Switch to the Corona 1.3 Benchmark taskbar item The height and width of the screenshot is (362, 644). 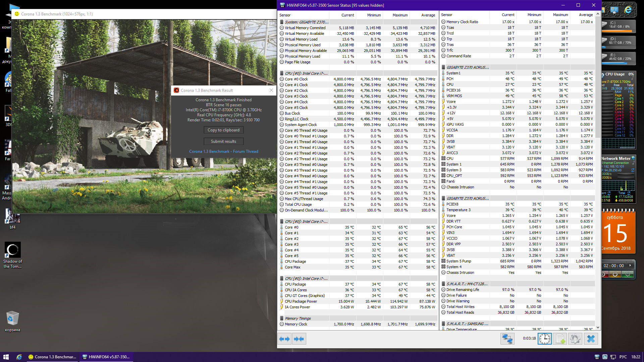pos(52,357)
